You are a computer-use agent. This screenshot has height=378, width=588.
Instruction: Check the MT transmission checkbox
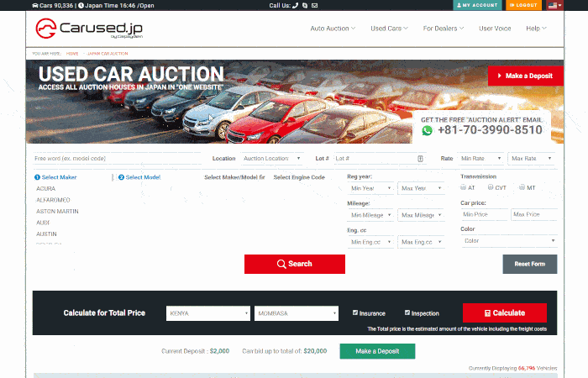522,187
